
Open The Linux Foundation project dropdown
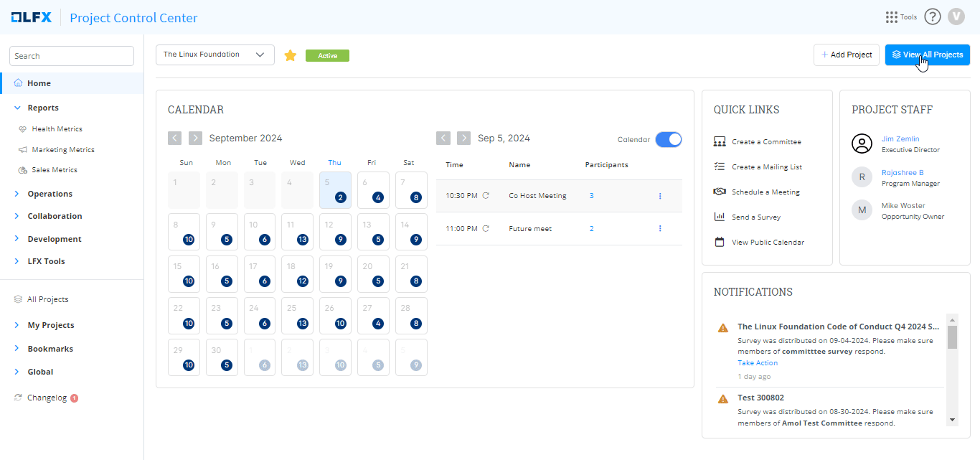[x=215, y=55]
